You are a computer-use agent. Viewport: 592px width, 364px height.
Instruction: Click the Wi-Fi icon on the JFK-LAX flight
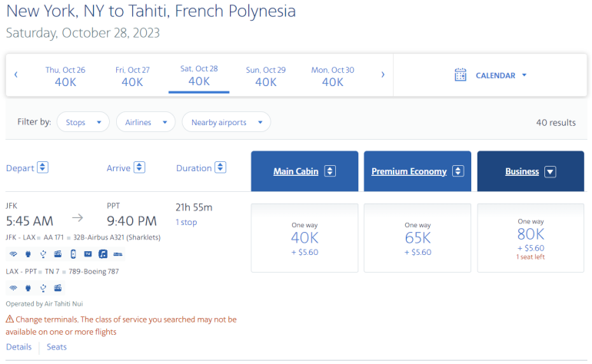pyautogui.click(x=13, y=254)
